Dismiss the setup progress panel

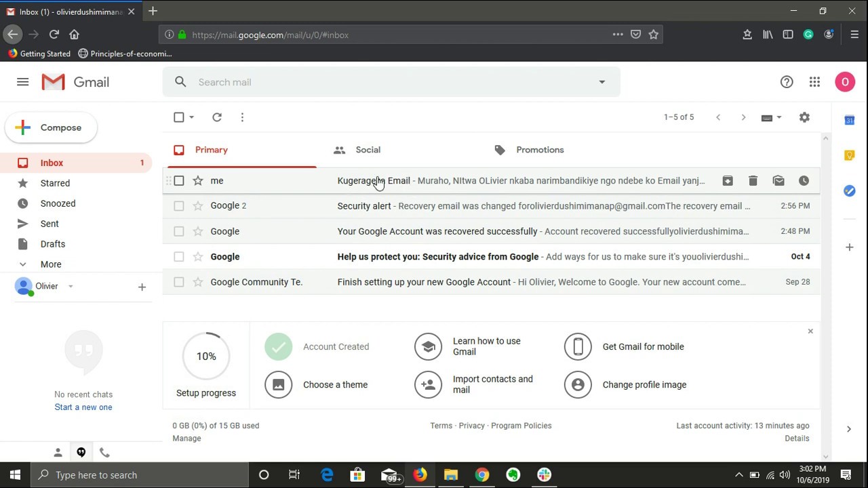810,331
